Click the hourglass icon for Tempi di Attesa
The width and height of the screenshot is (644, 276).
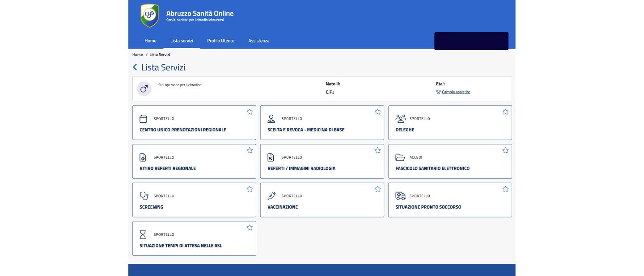(143, 234)
